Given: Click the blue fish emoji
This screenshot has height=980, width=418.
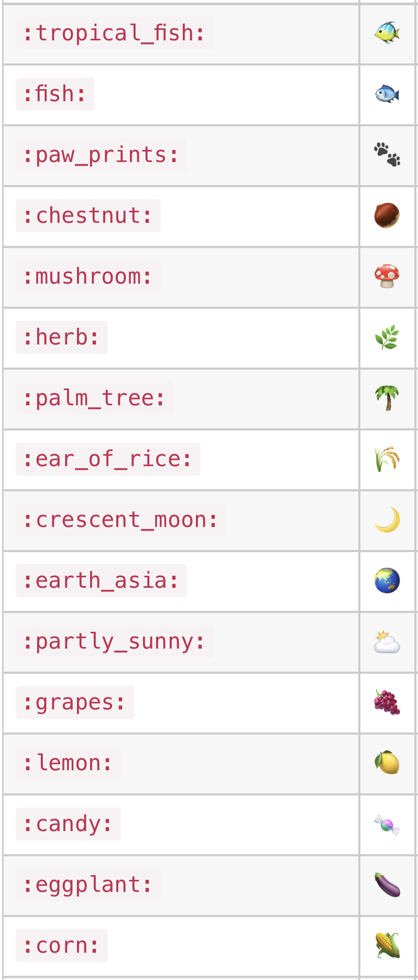Looking at the screenshot, I should pos(387,94).
